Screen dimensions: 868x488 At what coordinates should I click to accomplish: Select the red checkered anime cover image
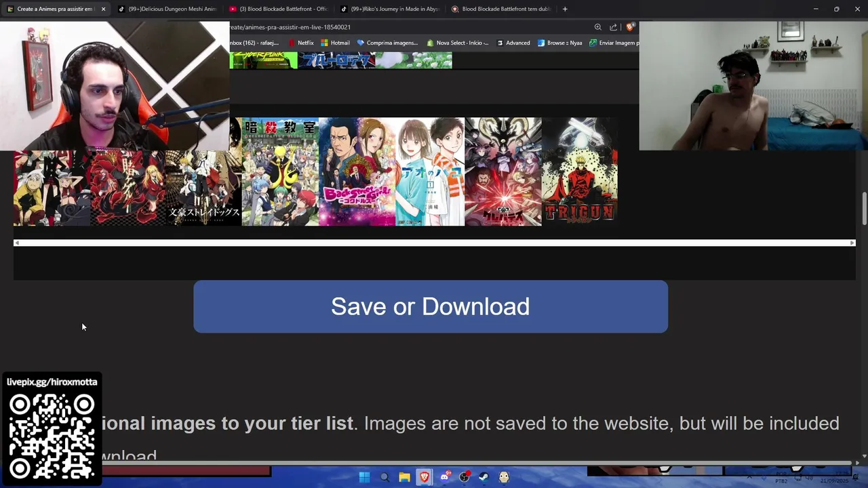[128, 188]
